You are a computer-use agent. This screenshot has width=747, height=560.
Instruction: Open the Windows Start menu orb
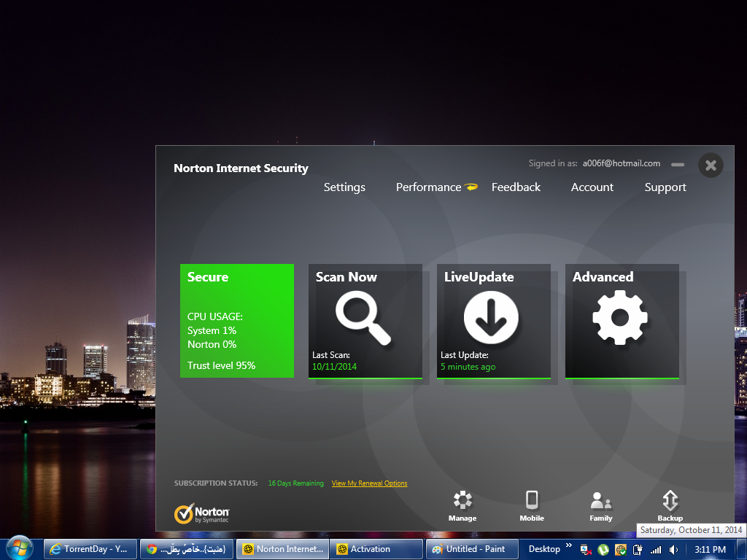(x=20, y=548)
